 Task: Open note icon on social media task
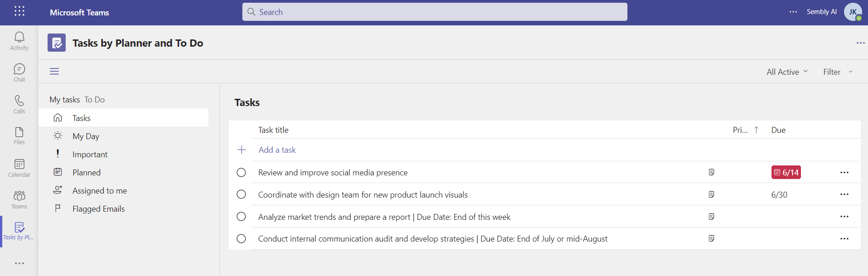[x=711, y=172]
